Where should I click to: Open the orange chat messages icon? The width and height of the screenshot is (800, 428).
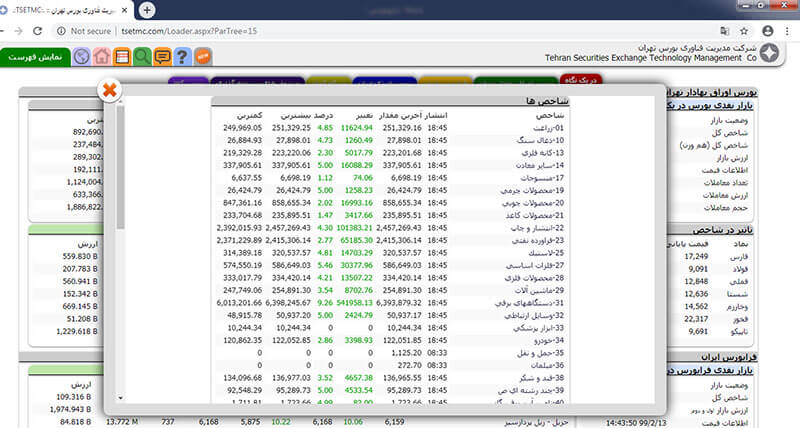pyautogui.click(x=162, y=56)
